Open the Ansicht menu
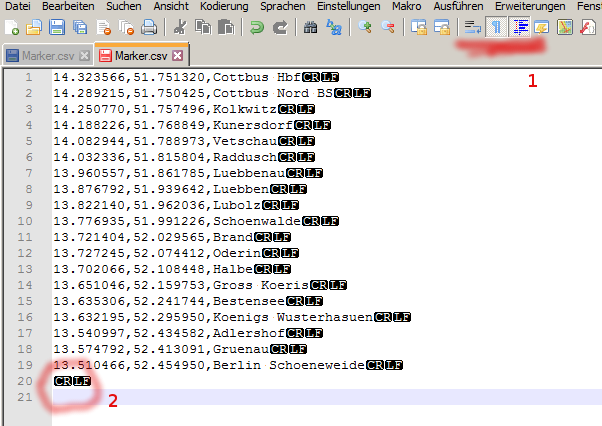The height and width of the screenshot is (426, 602). click(x=171, y=6)
